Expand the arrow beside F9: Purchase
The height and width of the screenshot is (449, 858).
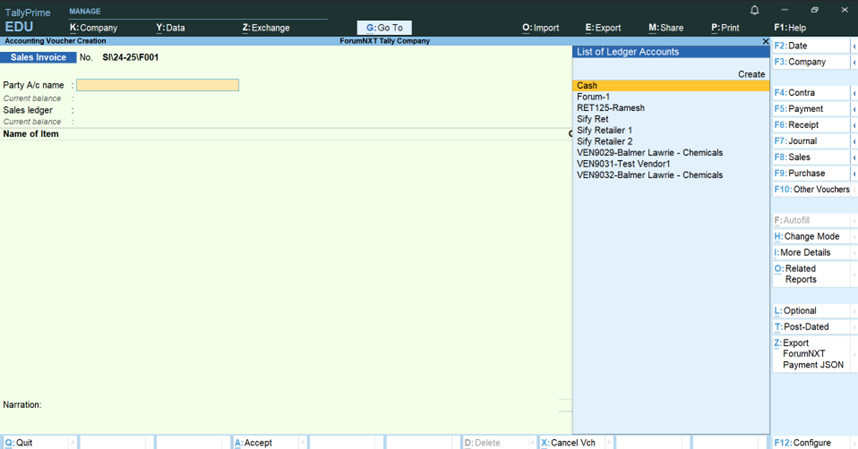click(x=854, y=173)
